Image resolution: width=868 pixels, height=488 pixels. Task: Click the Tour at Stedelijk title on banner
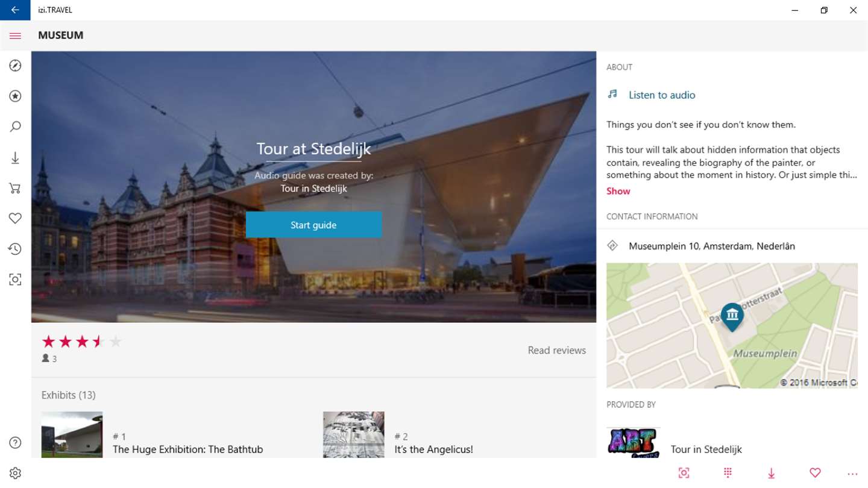point(313,149)
